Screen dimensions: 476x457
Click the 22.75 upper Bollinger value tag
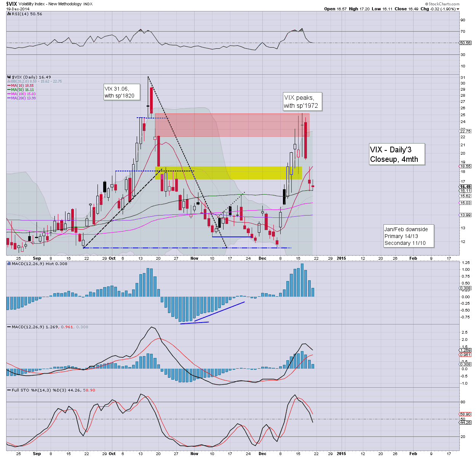[465, 131]
